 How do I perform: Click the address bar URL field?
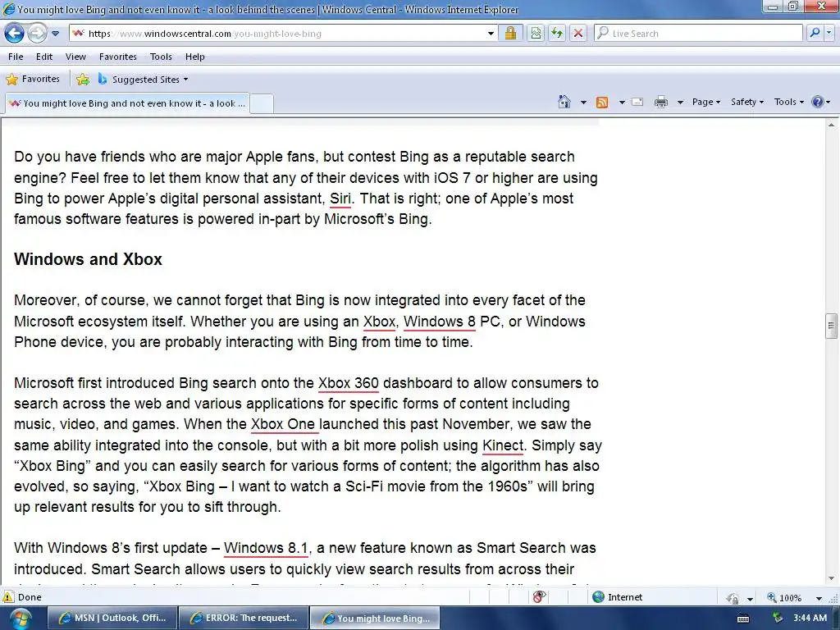click(x=276, y=33)
